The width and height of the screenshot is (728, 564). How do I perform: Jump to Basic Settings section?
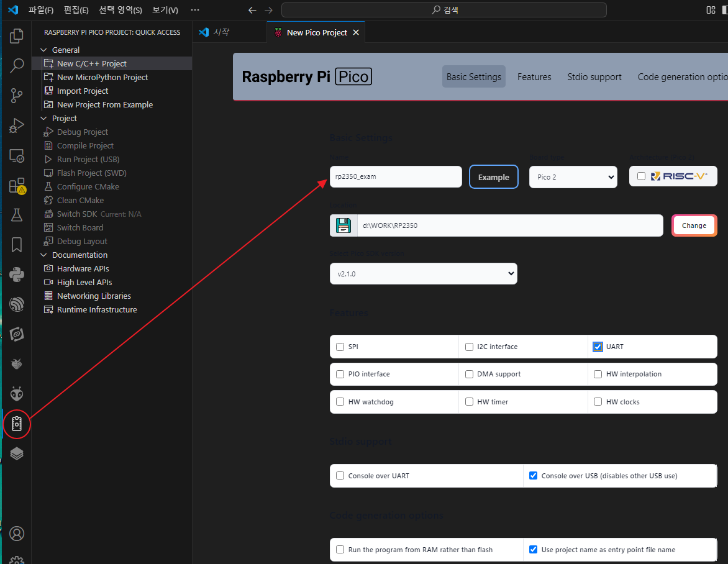pos(473,77)
